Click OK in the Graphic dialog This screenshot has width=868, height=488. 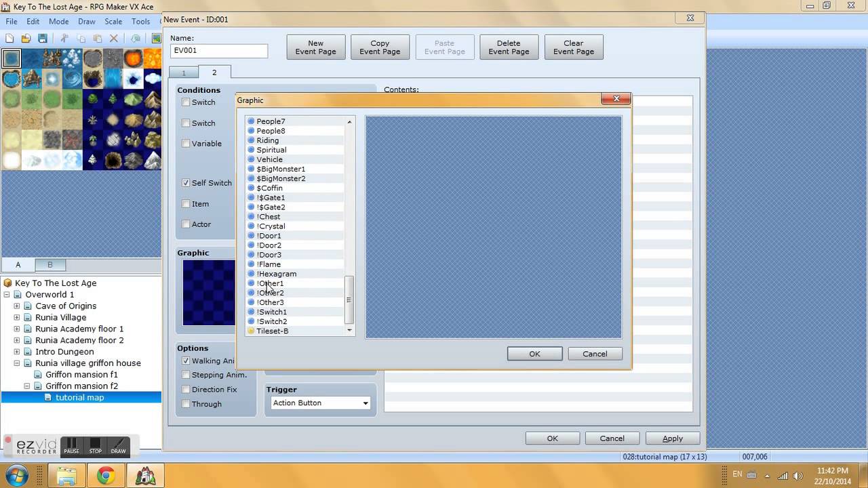click(534, 354)
